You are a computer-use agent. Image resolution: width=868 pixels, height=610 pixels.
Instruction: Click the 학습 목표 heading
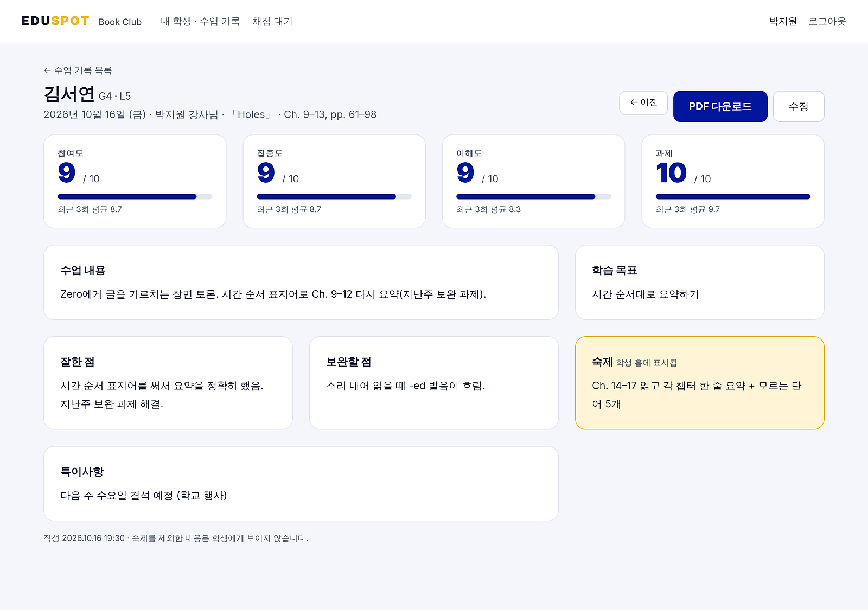tap(615, 271)
